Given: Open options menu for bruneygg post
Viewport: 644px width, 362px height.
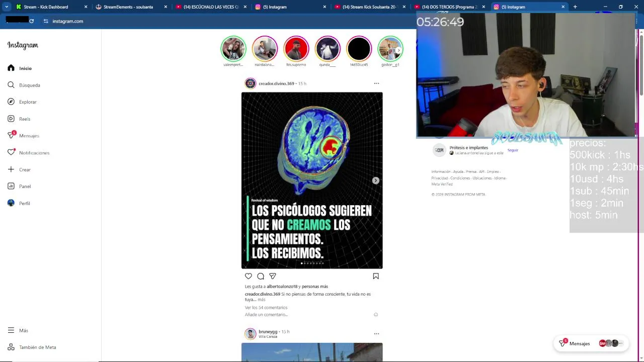Looking at the screenshot, I should point(376,334).
